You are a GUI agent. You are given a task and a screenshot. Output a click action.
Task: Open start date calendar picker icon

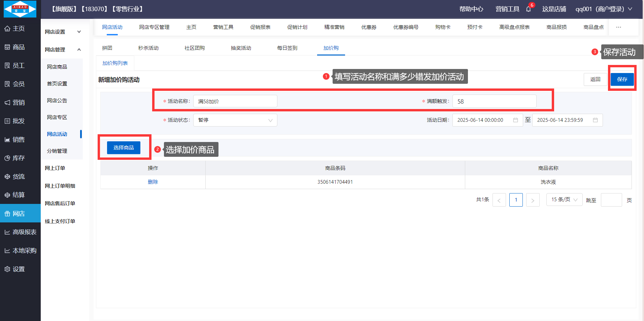(x=515, y=120)
